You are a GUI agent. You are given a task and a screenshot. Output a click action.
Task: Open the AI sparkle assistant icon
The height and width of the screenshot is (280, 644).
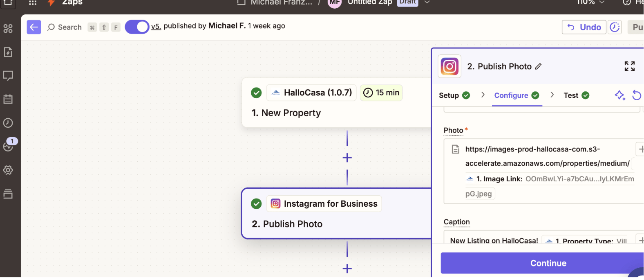point(620,95)
